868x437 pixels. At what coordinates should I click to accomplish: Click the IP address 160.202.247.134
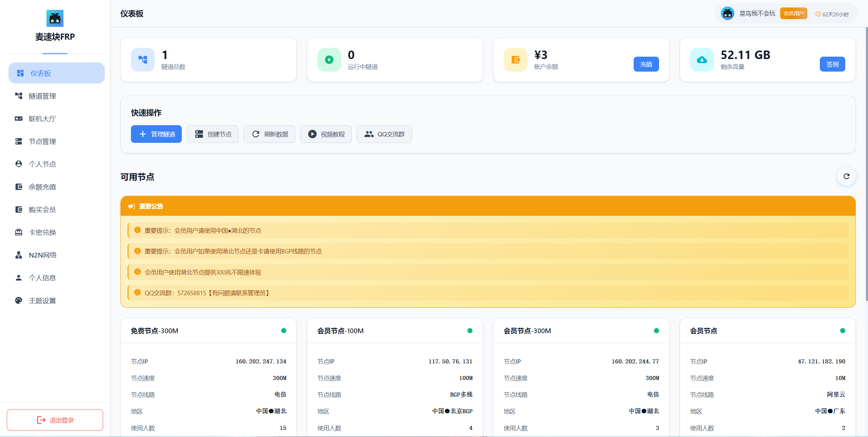click(261, 361)
